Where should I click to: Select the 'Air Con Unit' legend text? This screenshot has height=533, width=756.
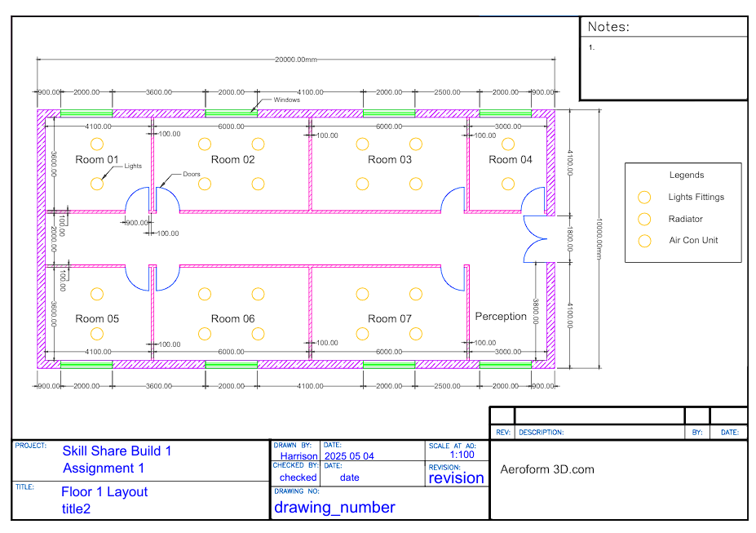pyautogui.click(x=693, y=240)
